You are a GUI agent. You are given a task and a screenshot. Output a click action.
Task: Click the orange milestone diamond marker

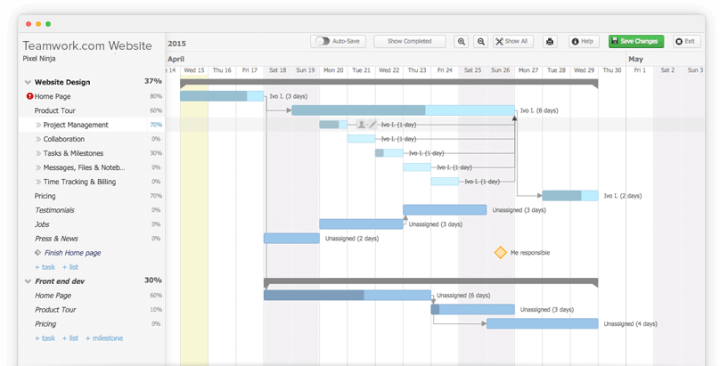(500, 253)
